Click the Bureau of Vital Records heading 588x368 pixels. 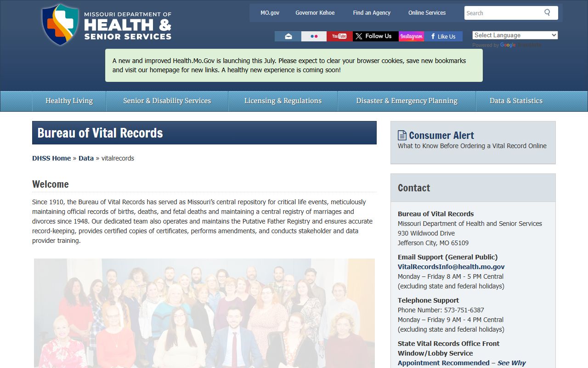click(100, 133)
